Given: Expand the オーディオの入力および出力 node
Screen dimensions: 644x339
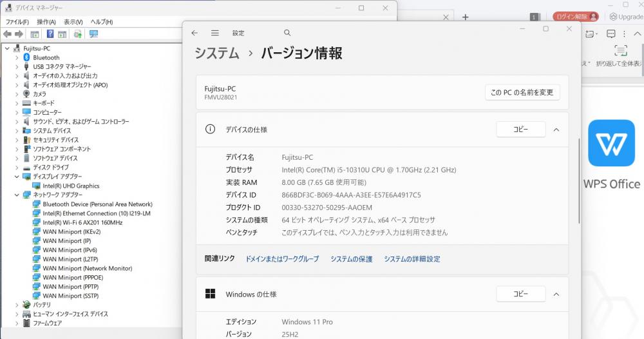Looking at the screenshot, I should point(17,75).
